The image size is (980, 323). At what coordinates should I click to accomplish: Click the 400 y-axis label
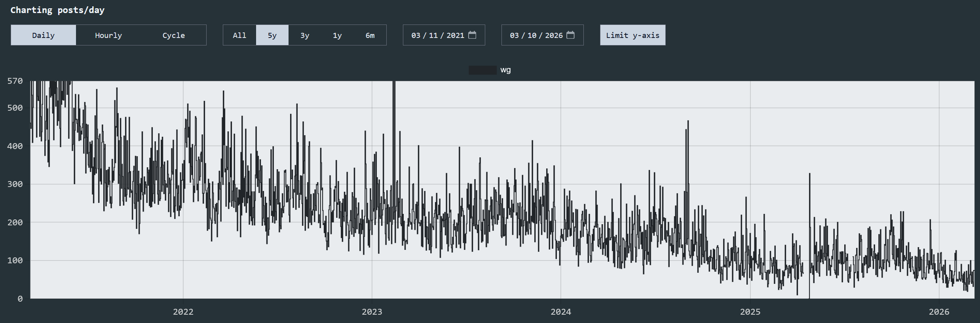coord(15,146)
